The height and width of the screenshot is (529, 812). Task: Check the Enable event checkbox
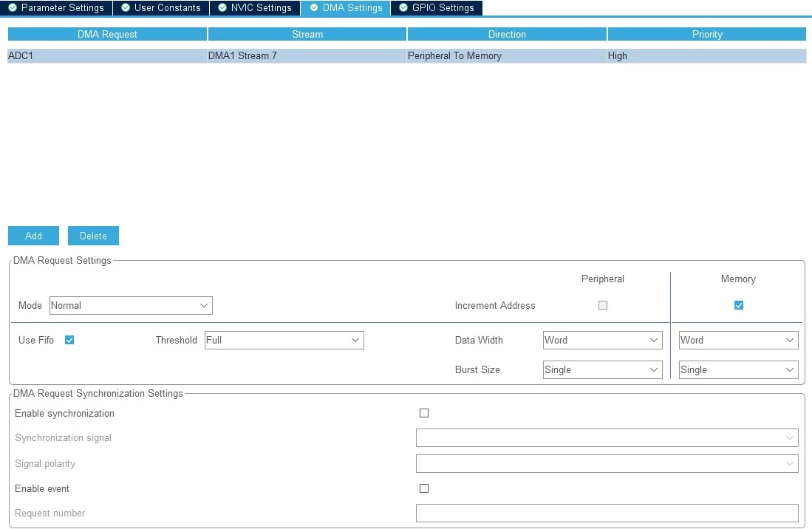(424, 488)
